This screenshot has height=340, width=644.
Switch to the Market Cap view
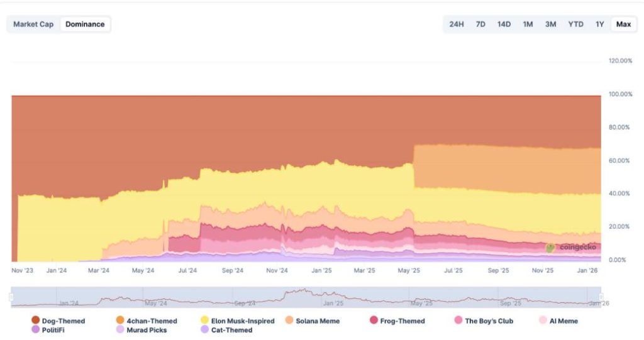tap(33, 25)
